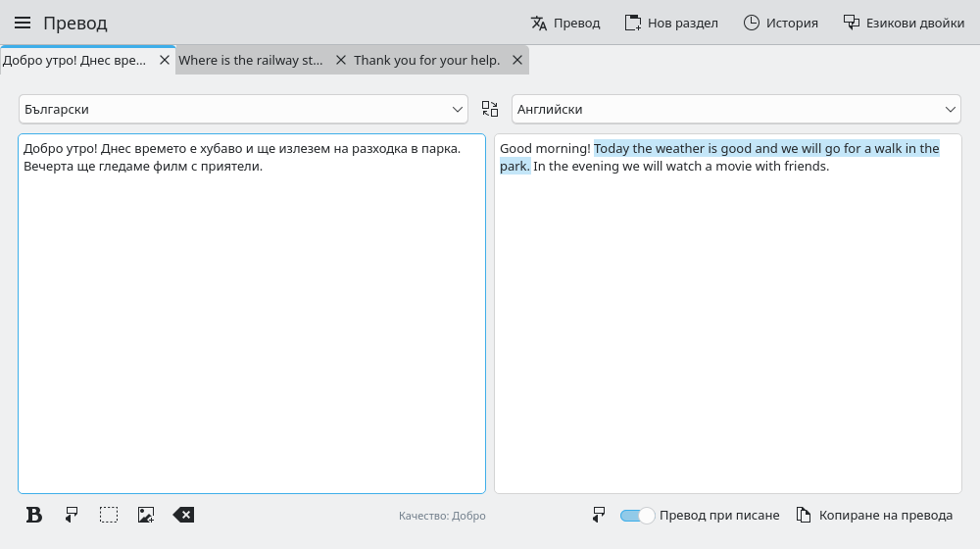This screenshot has height=549, width=980.
Task: Select the screen region capture icon
Action: (109, 516)
